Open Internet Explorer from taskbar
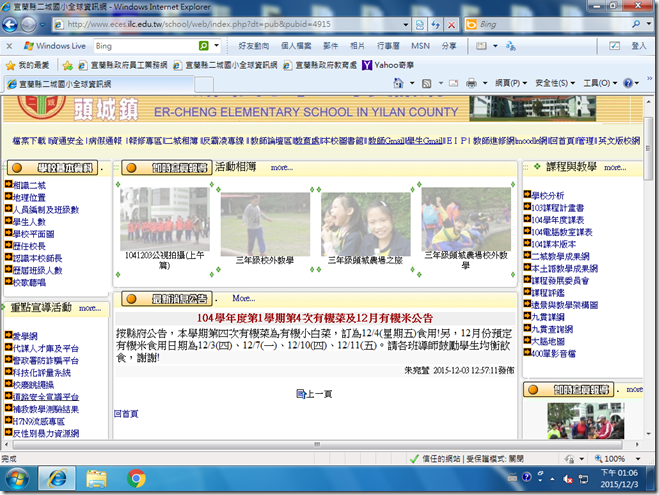Viewport: 659px width, 495px height. (57, 479)
